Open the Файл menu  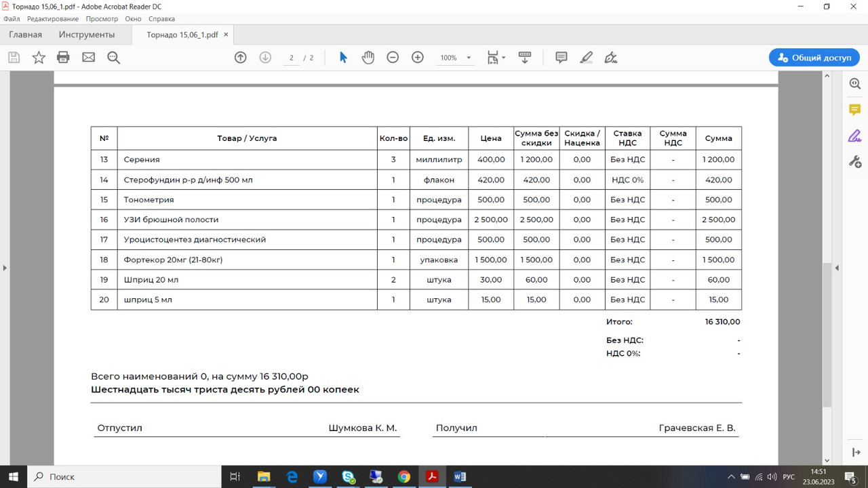(x=12, y=19)
